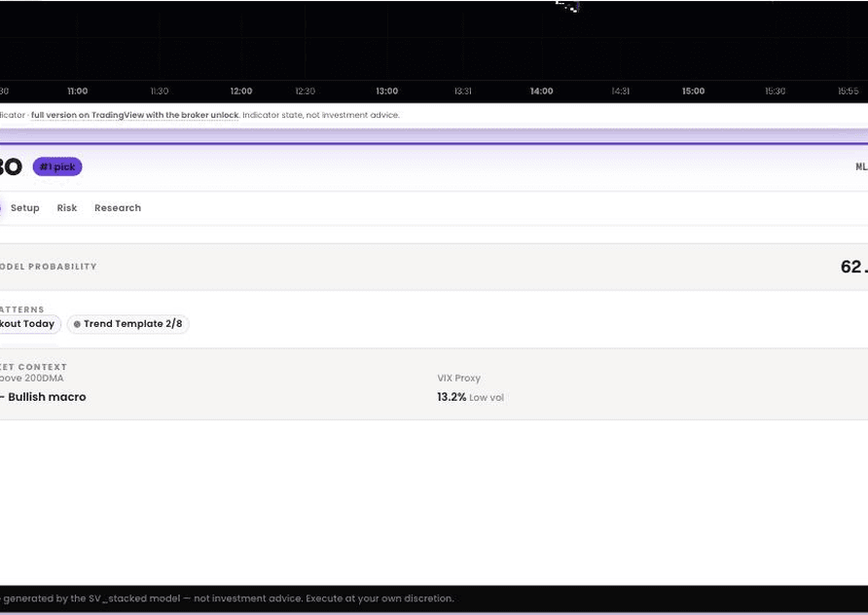Click the VIX Proxy label

point(459,379)
